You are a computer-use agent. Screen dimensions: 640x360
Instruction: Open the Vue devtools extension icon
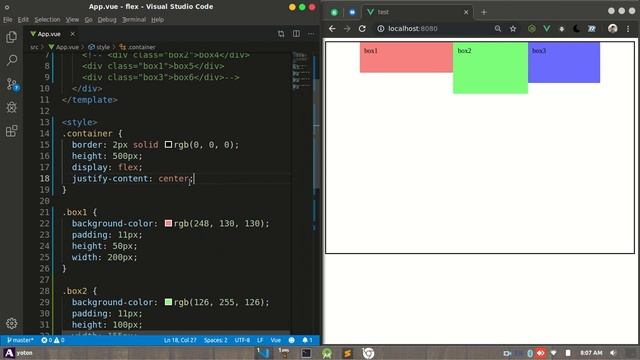(x=547, y=29)
